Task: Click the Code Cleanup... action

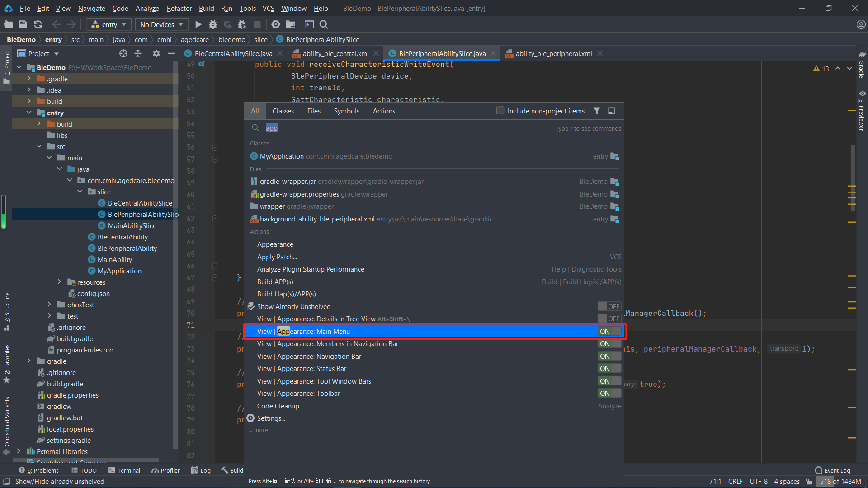Action: point(280,406)
